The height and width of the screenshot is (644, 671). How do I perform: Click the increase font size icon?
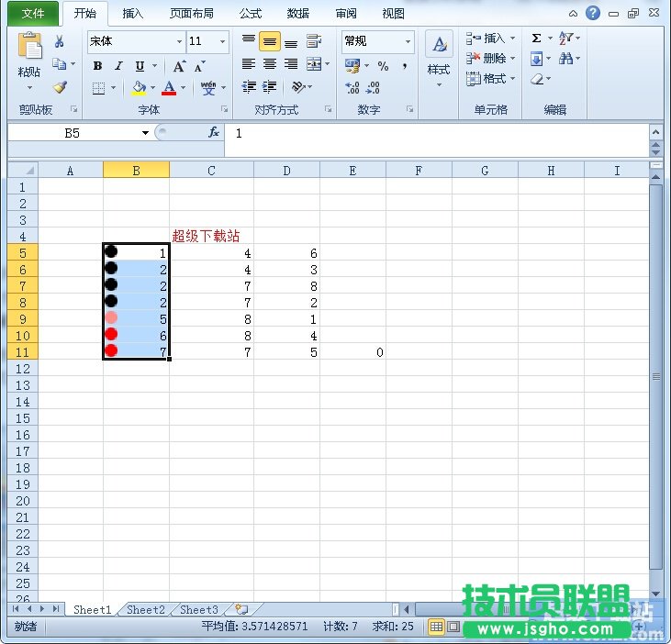pos(179,66)
